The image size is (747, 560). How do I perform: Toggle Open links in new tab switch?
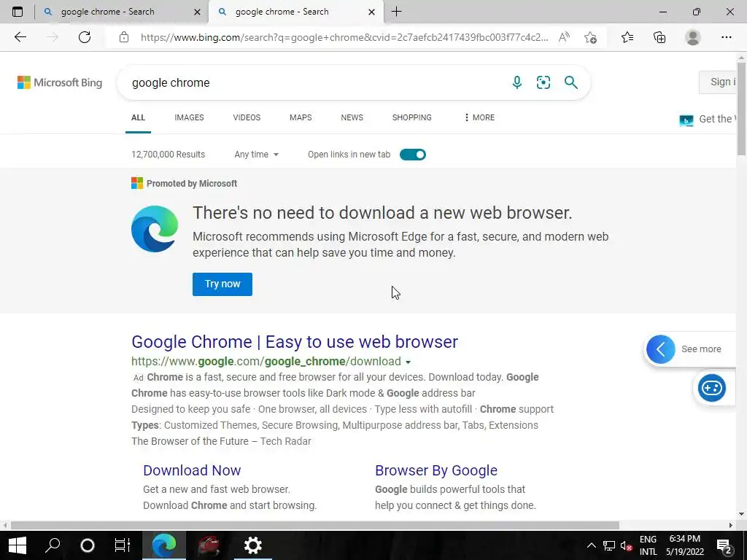[413, 155]
